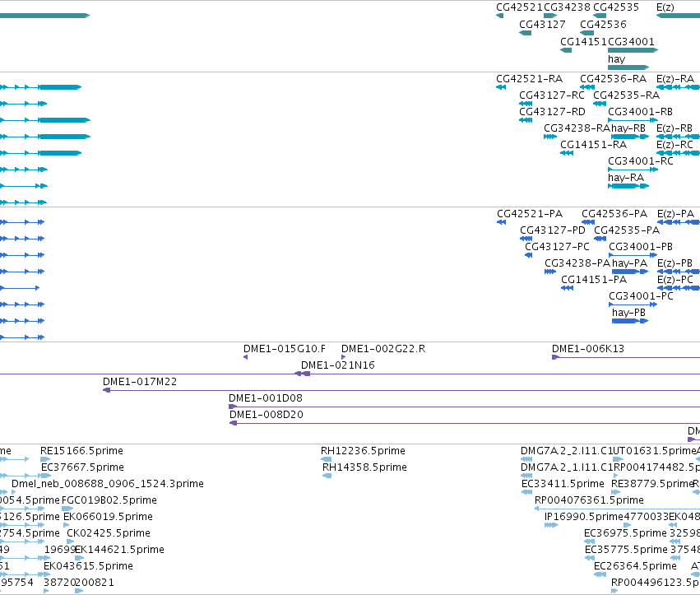Select transcript label CG43127-RD
Image resolution: width=700 pixels, height=595 pixels.
[552, 112]
